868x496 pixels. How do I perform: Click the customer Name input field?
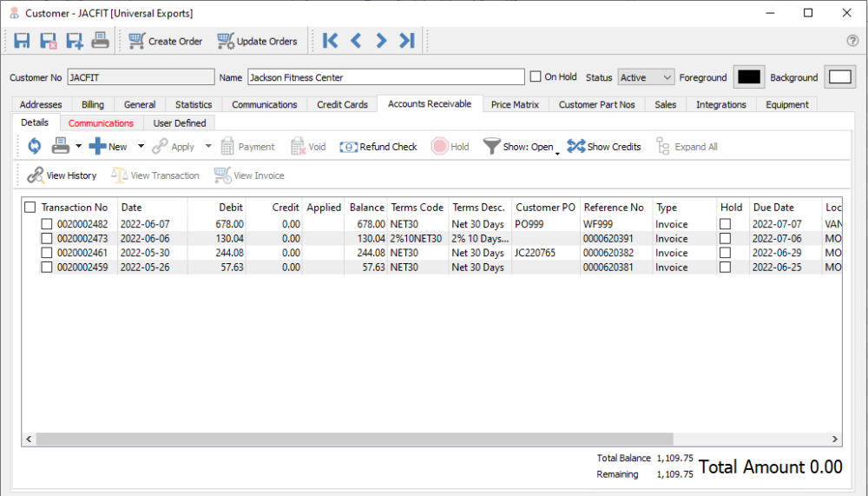coord(385,77)
